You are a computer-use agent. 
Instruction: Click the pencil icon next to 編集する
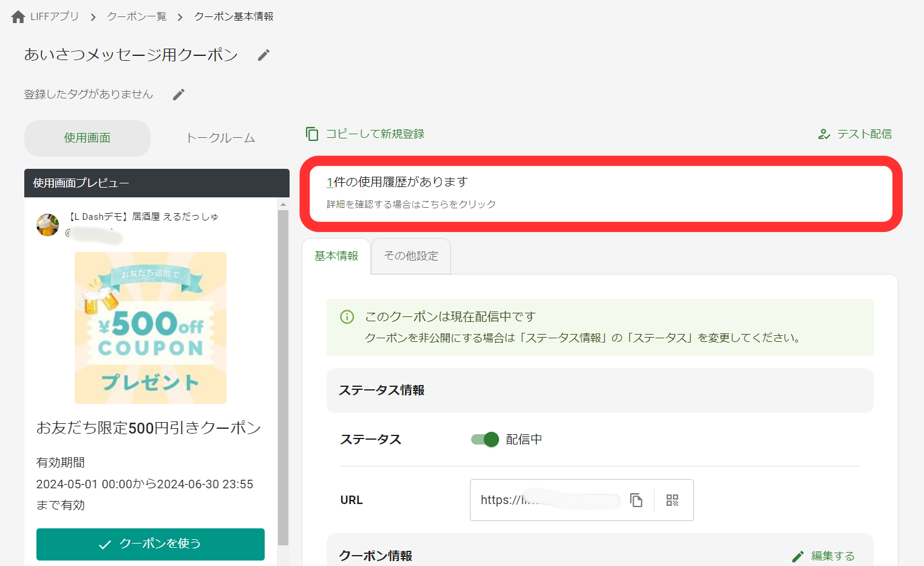798,555
